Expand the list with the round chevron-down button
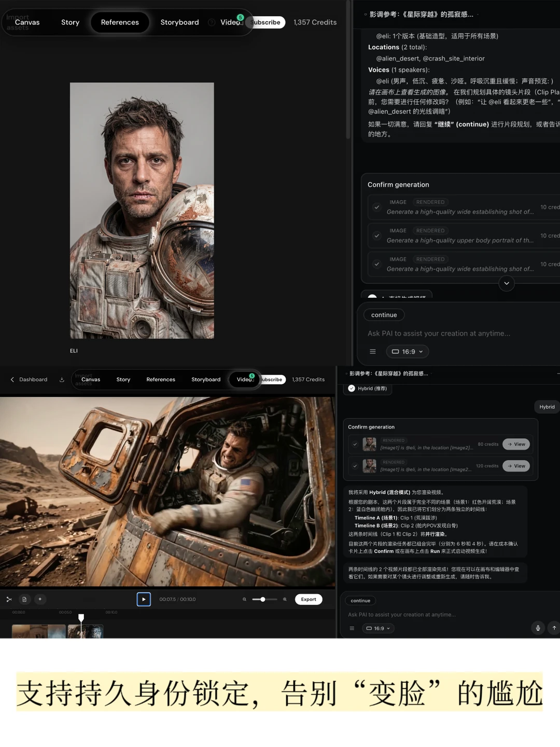The image size is (560, 747). click(506, 283)
